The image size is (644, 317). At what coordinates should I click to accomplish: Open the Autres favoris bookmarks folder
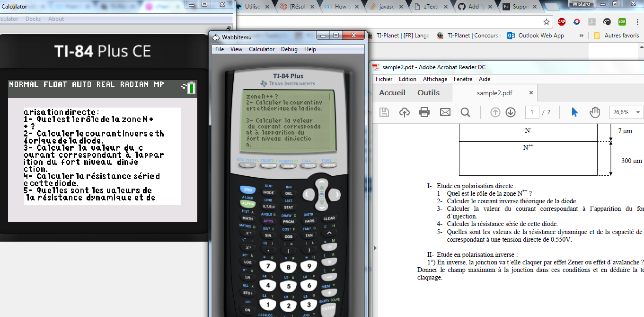point(617,36)
